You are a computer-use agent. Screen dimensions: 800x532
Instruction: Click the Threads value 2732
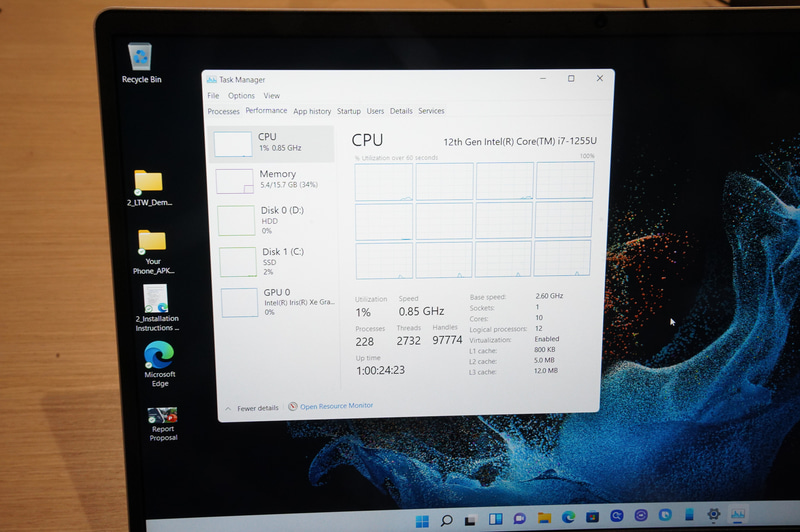[409, 341]
